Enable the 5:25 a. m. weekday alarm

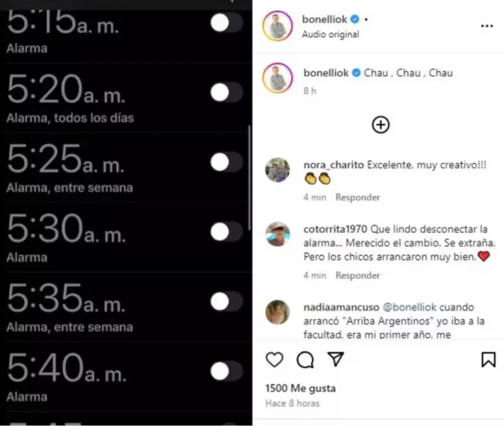pyautogui.click(x=226, y=162)
